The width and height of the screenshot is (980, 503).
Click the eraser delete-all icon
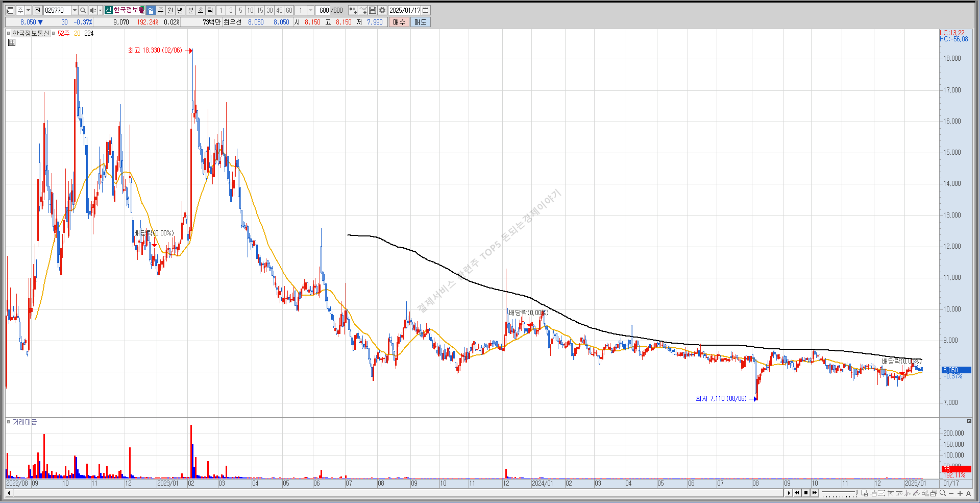(x=925, y=493)
